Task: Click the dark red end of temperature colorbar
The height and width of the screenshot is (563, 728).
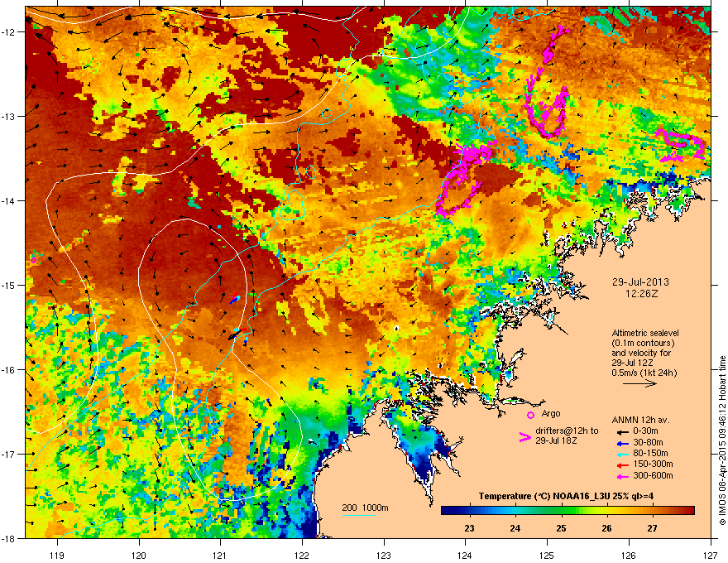Action: pyautogui.click(x=689, y=511)
